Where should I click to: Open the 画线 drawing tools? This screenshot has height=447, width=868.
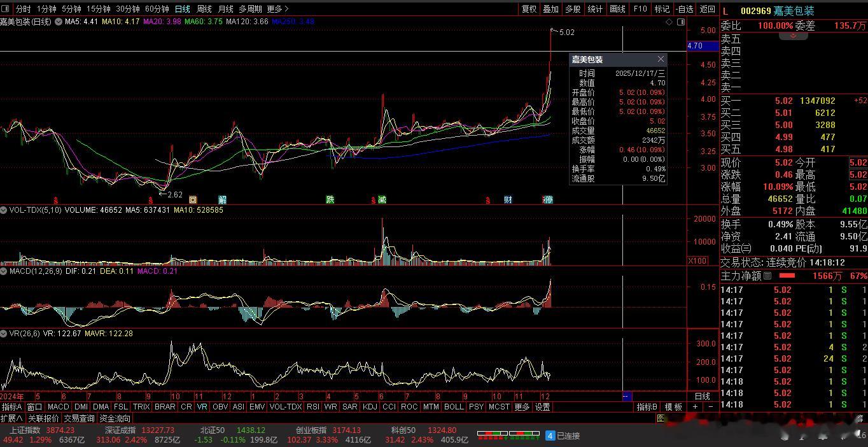tap(617, 9)
